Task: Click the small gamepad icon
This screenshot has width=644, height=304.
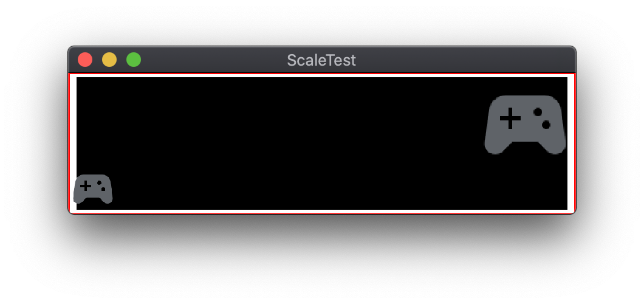Action: 93,188
